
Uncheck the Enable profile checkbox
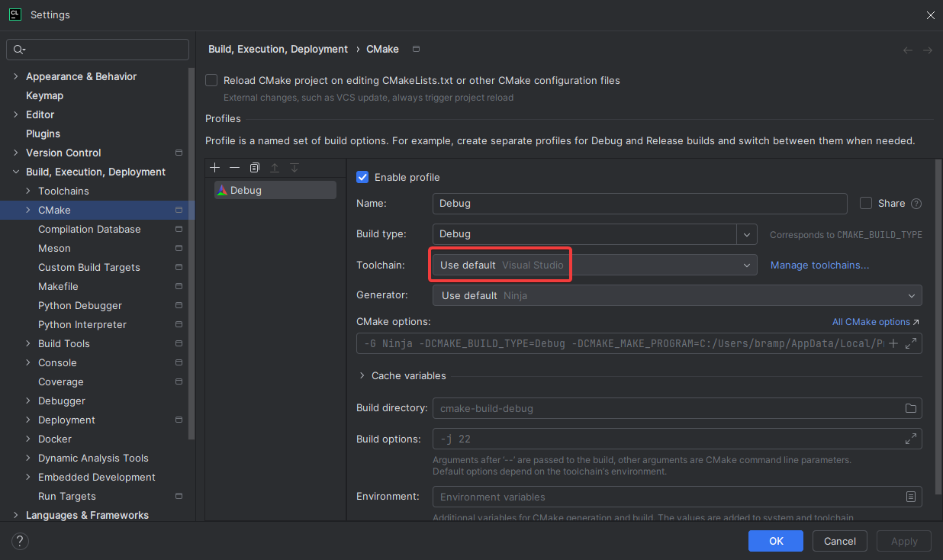click(x=362, y=177)
